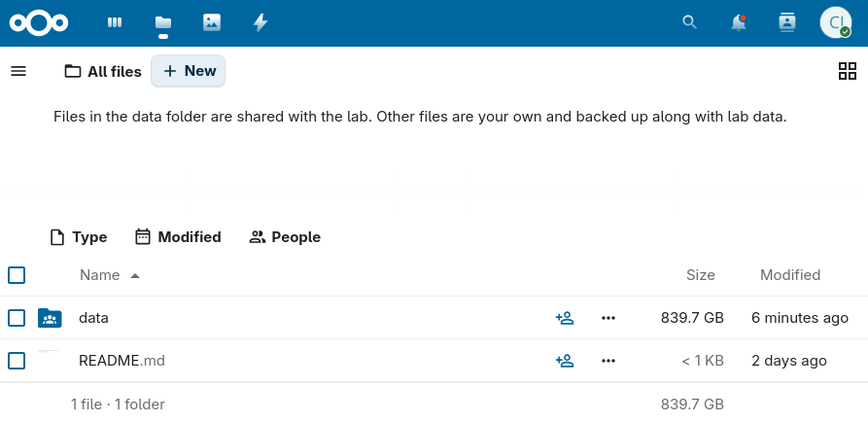Open the unified search magnifier
Image resolution: width=868 pixels, height=422 pixels.
pyautogui.click(x=690, y=22)
